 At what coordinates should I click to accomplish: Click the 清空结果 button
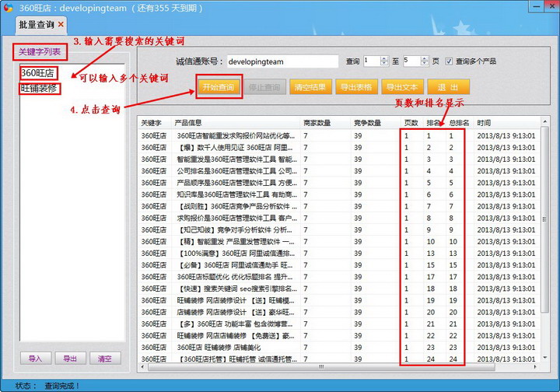click(310, 87)
